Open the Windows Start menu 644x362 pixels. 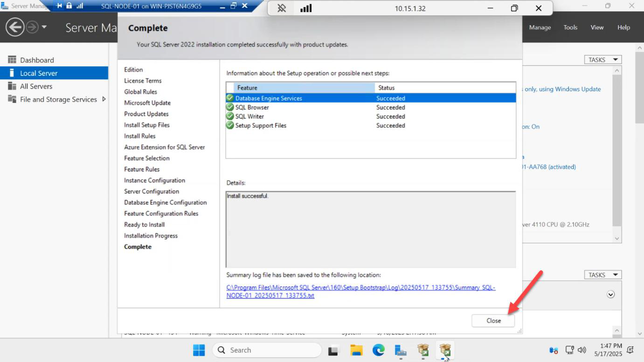tap(199, 350)
